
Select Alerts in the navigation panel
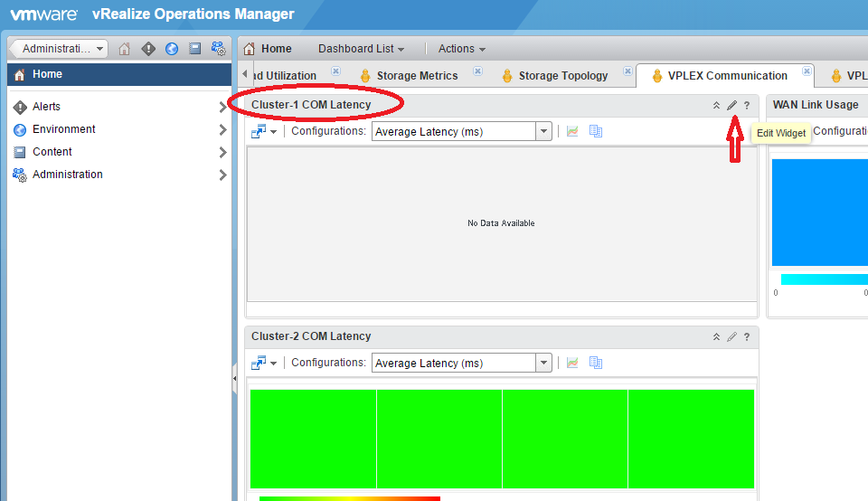(x=119, y=107)
